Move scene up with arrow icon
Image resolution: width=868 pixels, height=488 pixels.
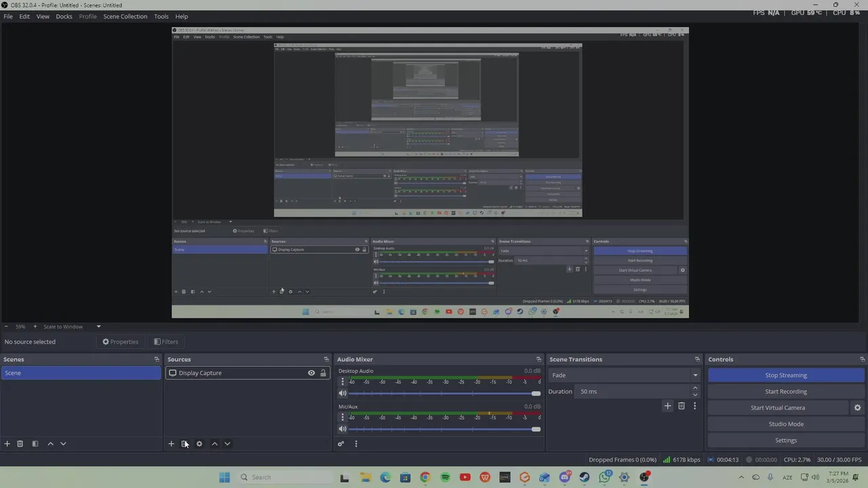coord(50,444)
